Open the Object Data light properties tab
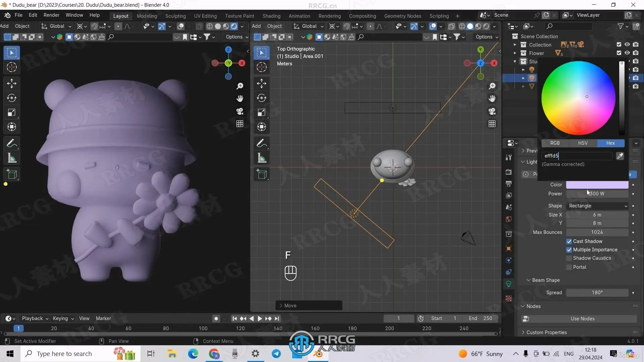The width and height of the screenshot is (644, 362). [x=508, y=284]
